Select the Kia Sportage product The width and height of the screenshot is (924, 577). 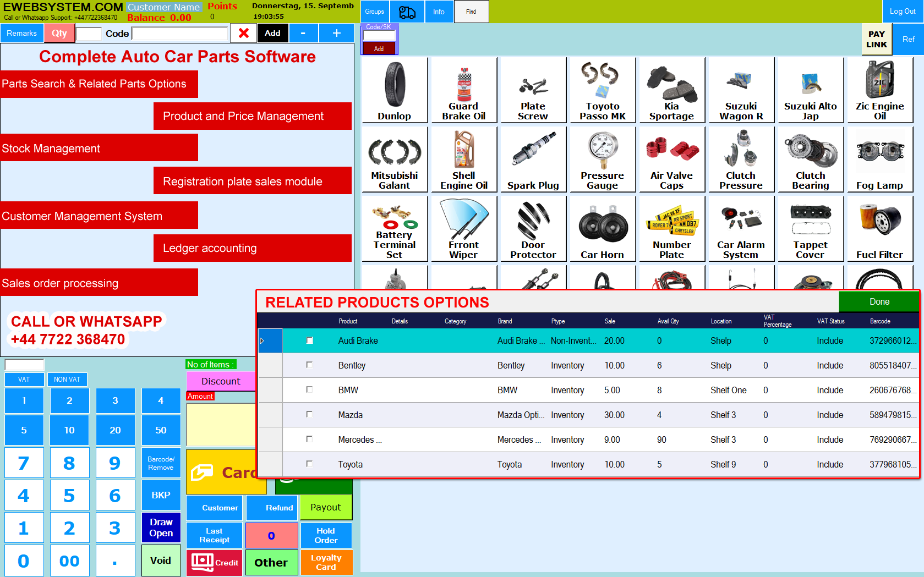(672, 90)
